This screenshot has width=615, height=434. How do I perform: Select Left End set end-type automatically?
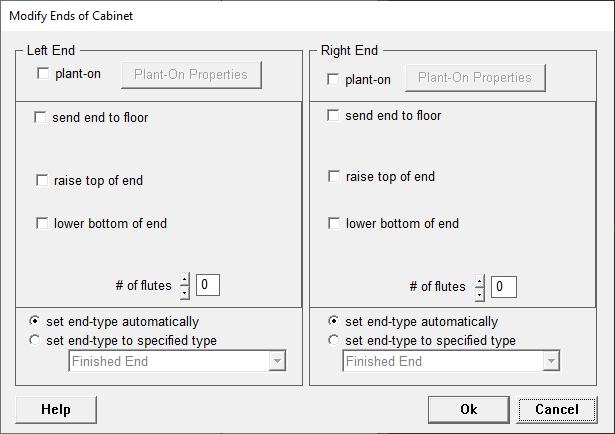point(37,322)
